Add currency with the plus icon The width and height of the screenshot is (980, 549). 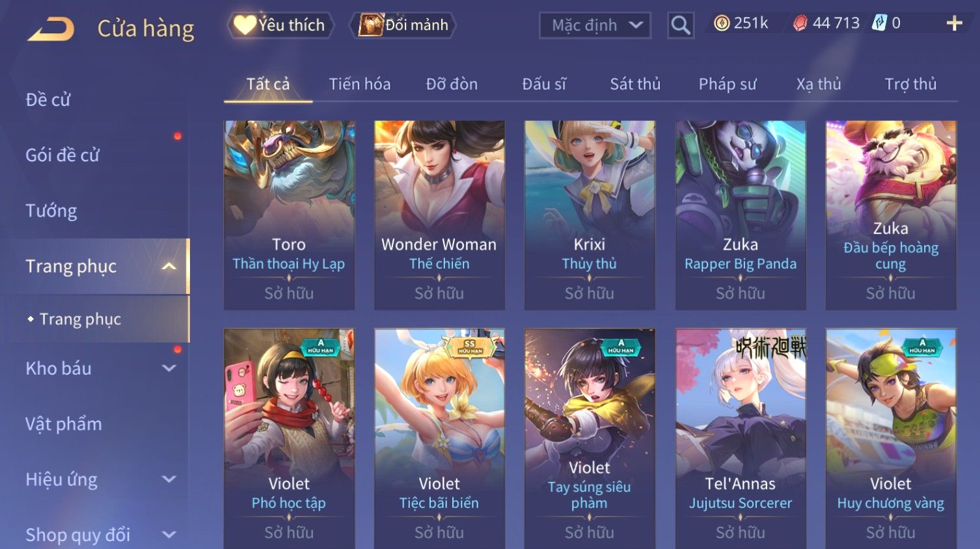954,23
